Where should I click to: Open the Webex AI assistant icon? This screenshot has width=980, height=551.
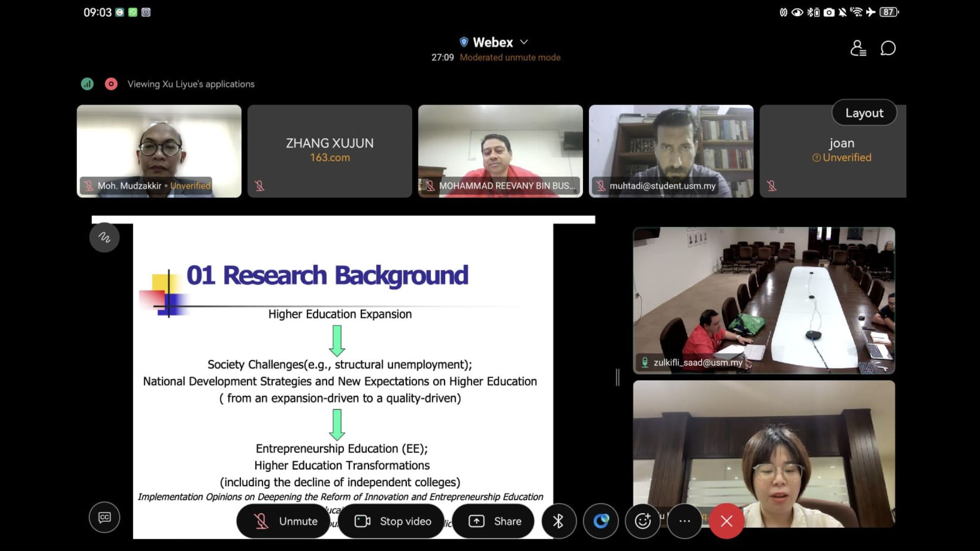[601, 521]
